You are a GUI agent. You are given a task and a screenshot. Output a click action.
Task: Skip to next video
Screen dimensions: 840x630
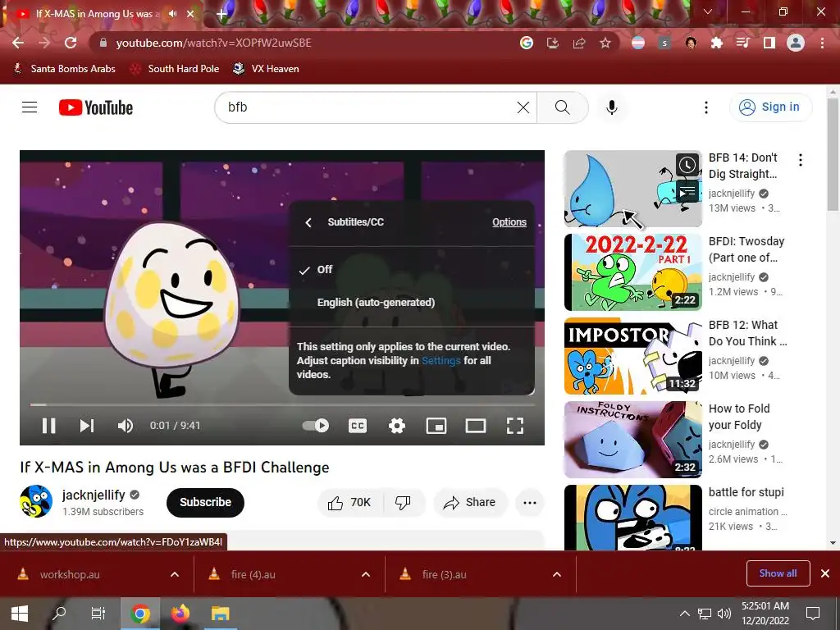[x=87, y=426]
